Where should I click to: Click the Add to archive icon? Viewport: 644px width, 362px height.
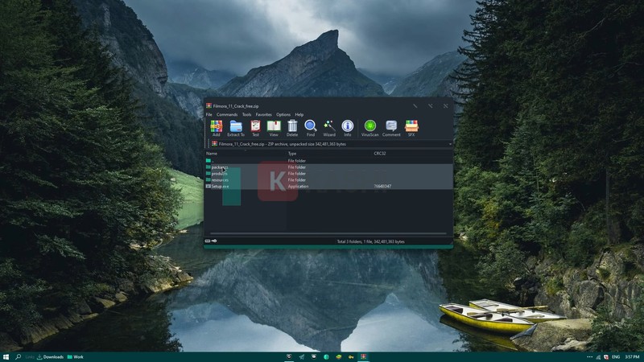216,126
